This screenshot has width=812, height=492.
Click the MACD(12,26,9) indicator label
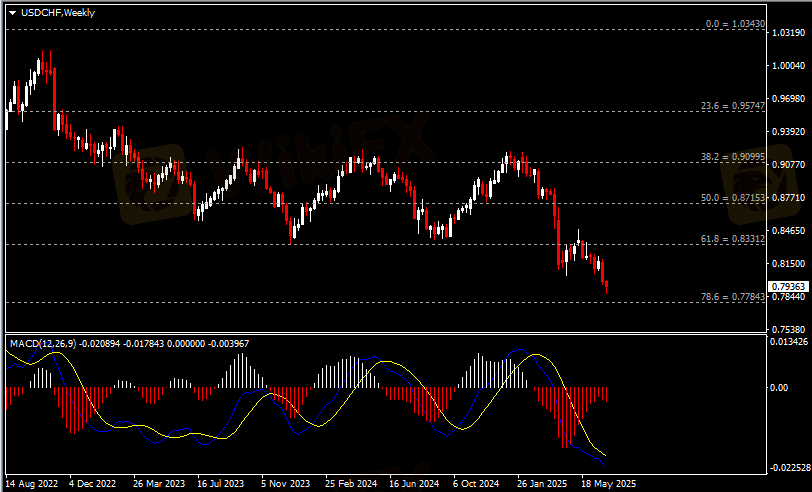(43, 343)
